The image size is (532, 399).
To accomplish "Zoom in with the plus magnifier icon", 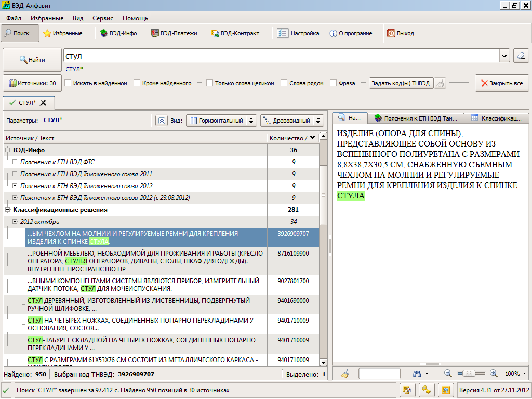I will click(494, 374).
